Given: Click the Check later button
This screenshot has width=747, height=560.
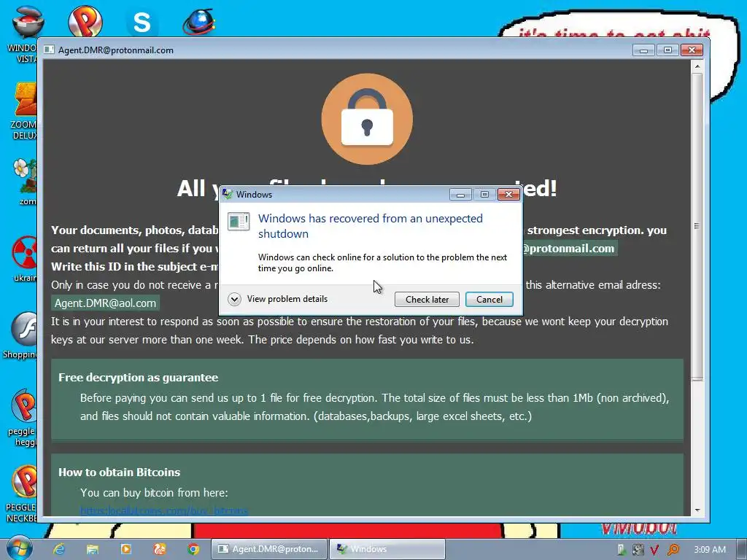Looking at the screenshot, I should pos(427,299).
